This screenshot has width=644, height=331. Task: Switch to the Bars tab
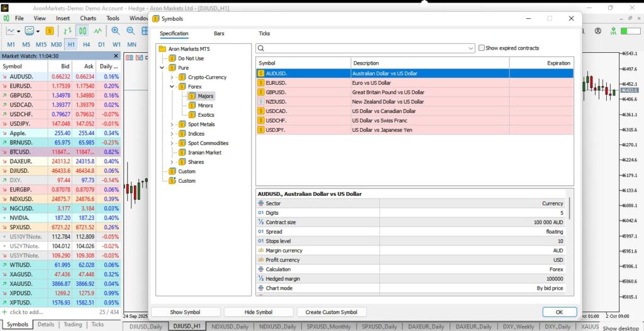pos(219,33)
